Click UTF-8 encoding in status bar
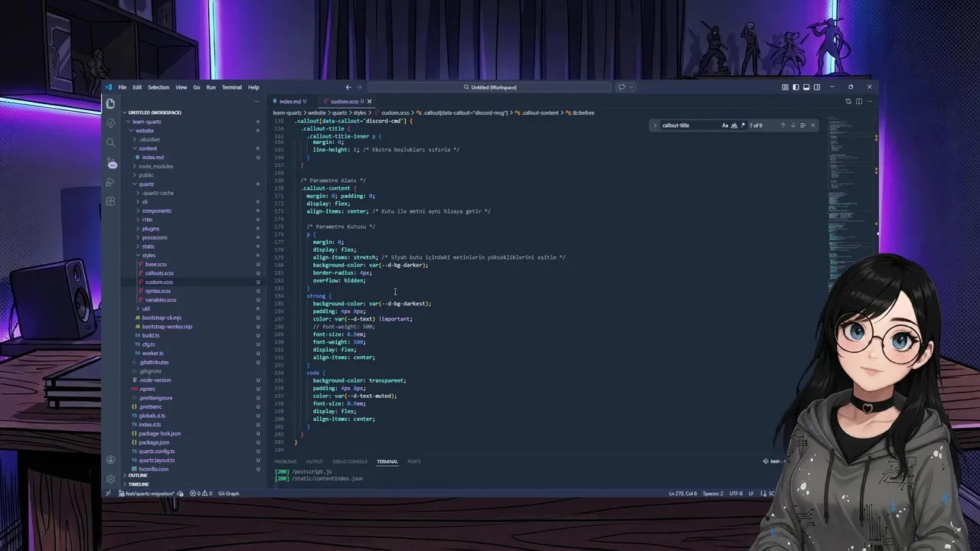The height and width of the screenshot is (551, 980). [736, 494]
